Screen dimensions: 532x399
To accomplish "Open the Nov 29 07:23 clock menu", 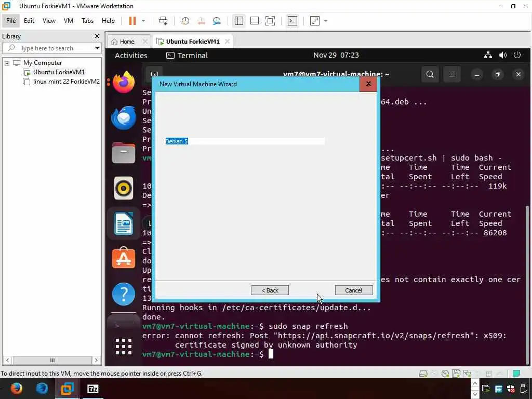I will (336, 55).
